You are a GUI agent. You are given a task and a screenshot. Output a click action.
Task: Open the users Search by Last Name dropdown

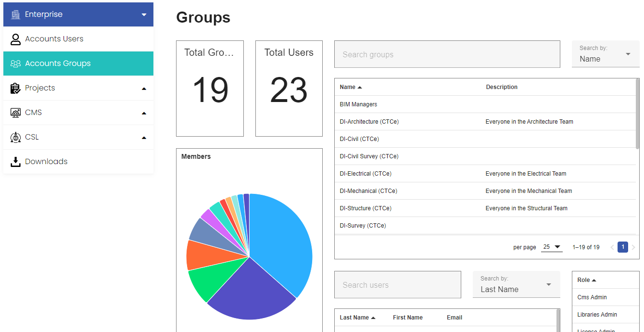click(x=516, y=285)
